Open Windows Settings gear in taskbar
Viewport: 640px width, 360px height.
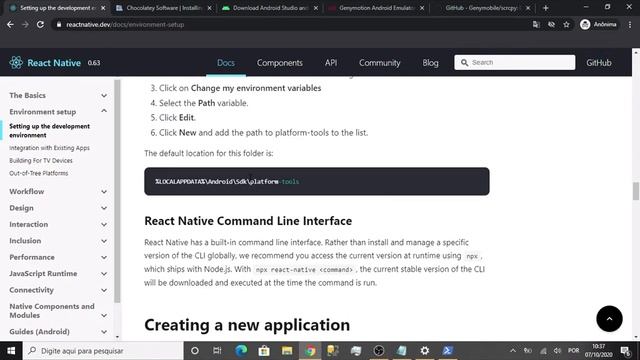tap(425, 351)
